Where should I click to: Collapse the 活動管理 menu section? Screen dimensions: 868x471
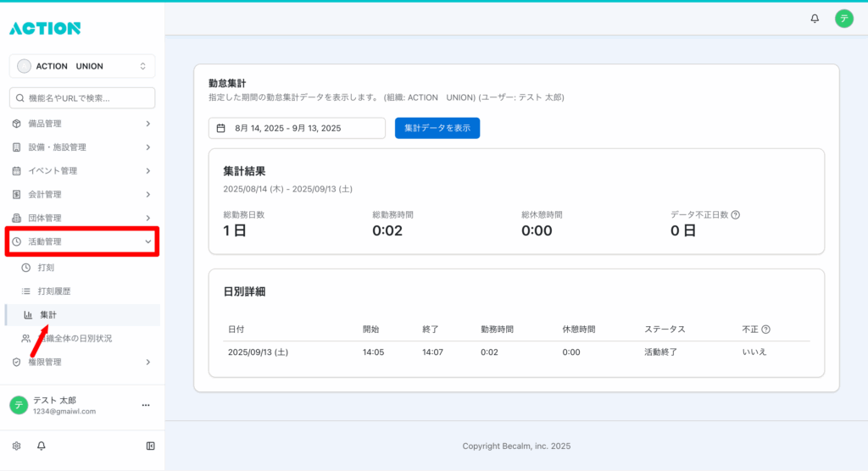tap(82, 241)
